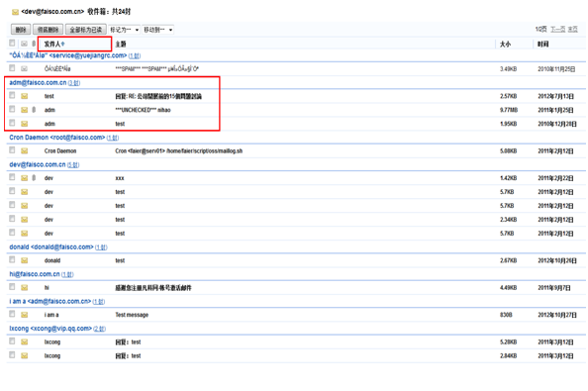Image resolution: width=588 pixels, height=391 pixels.
Task: Tick the checkbox for the adm nihao mail
Action: [12, 109]
